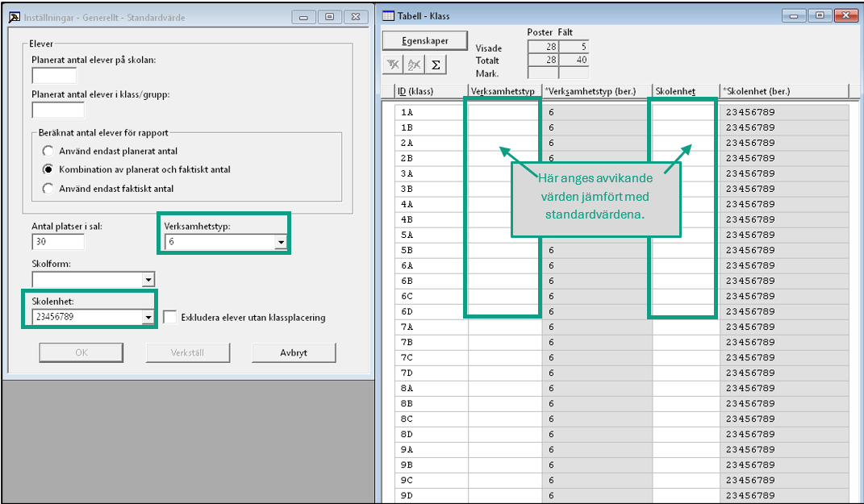The height and width of the screenshot is (504, 864).
Task: Click the Skolenhet cell for class 7D
Action: (x=686, y=373)
